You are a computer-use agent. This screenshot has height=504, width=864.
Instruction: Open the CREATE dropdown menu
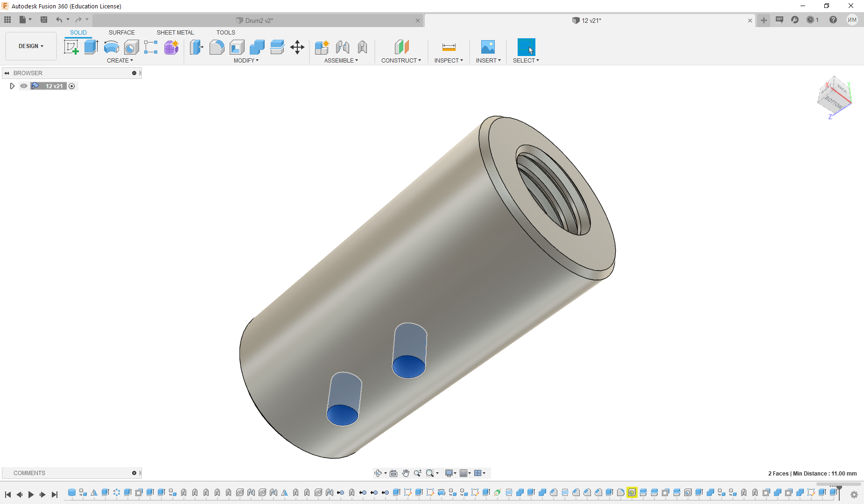(120, 61)
